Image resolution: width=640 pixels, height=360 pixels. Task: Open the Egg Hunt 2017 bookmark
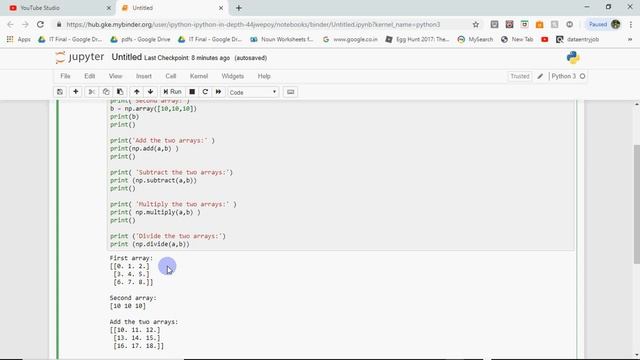coord(417,40)
